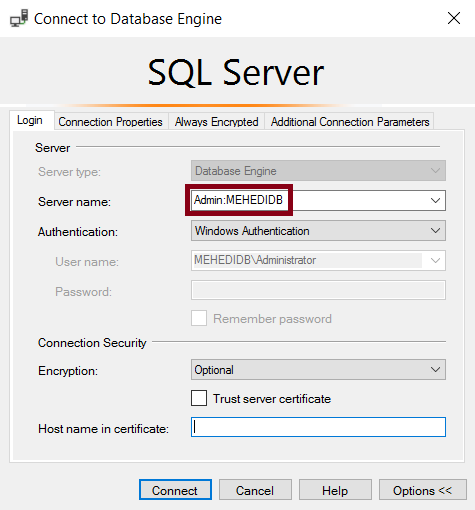Click the Server name text Admin:MEHEDIDB
This screenshot has width=475, height=510.
(238, 200)
